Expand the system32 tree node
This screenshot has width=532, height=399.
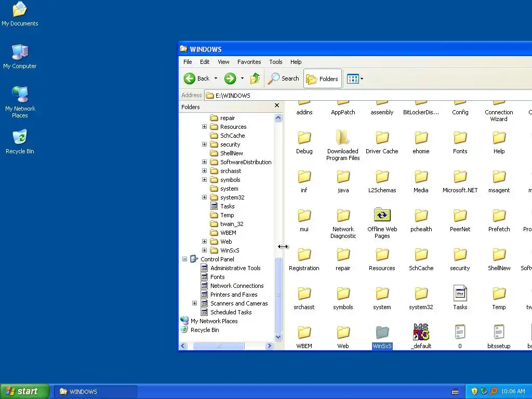204,197
